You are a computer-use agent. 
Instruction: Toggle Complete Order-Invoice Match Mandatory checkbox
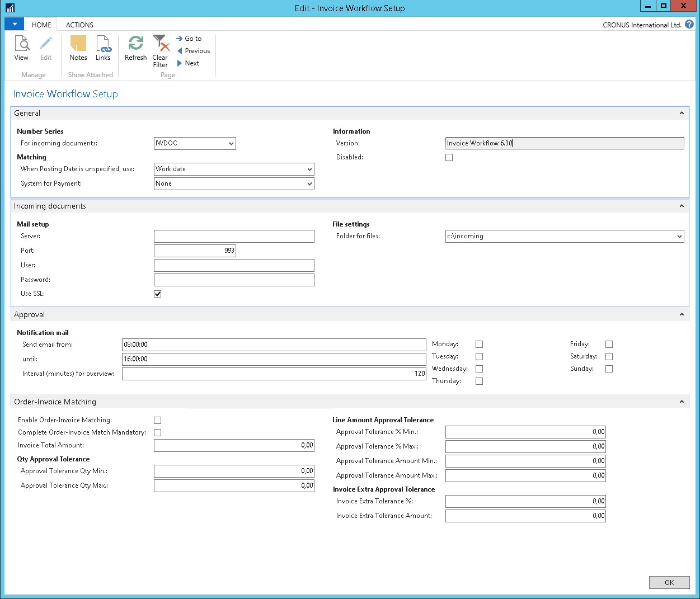(x=158, y=433)
